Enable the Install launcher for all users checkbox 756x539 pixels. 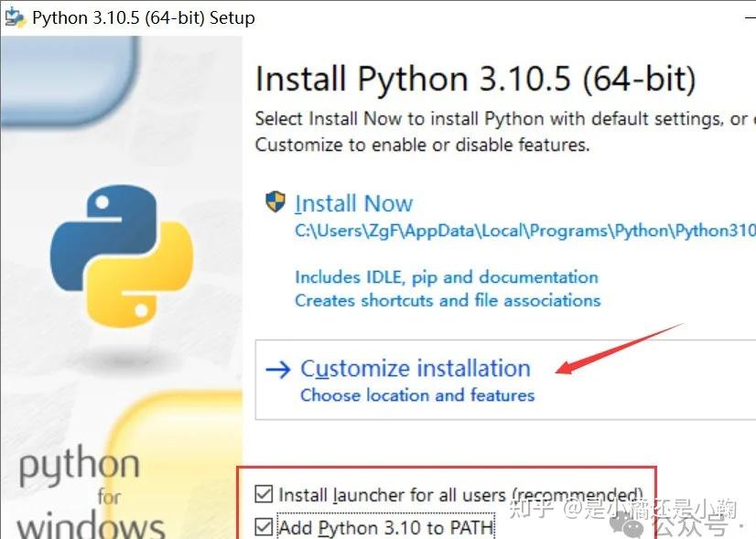(265, 494)
